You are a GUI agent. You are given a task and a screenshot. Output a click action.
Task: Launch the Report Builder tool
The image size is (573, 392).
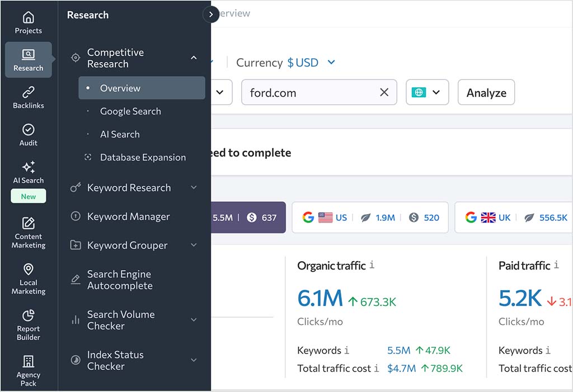(28, 324)
